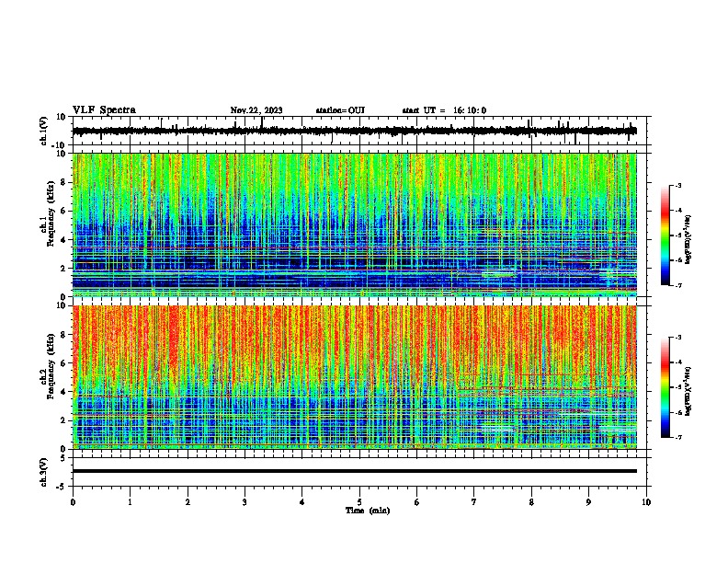The image size is (728, 563).
Task: Click the thick black ch.3 trace line
Action: tap(354, 471)
